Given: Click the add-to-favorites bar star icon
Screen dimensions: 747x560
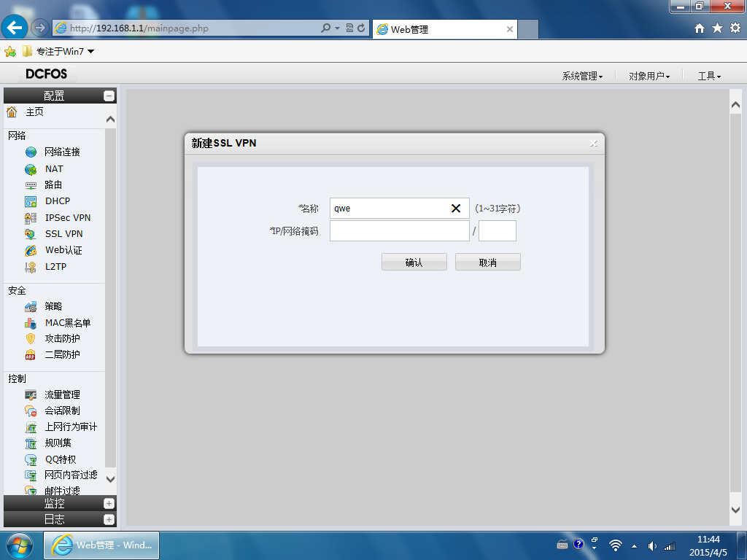Looking at the screenshot, I should [x=10, y=52].
